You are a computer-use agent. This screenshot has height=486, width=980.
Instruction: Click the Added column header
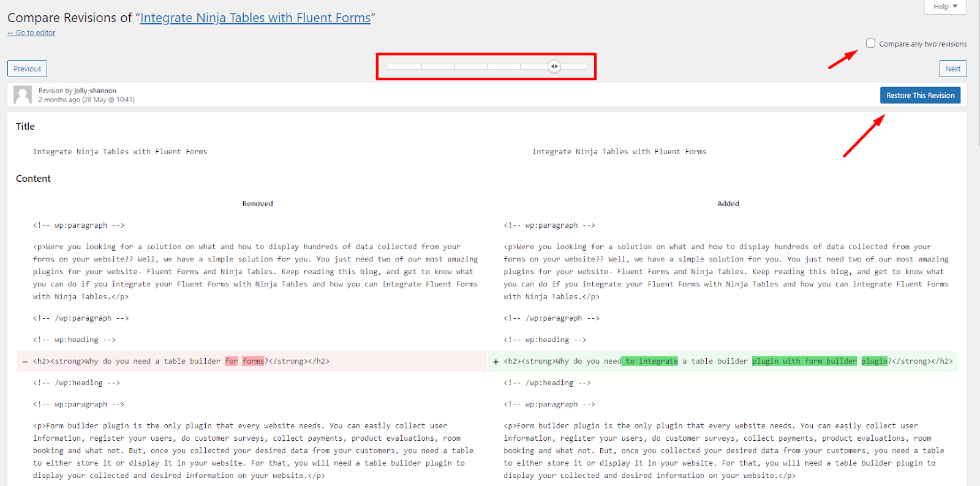[728, 204]
